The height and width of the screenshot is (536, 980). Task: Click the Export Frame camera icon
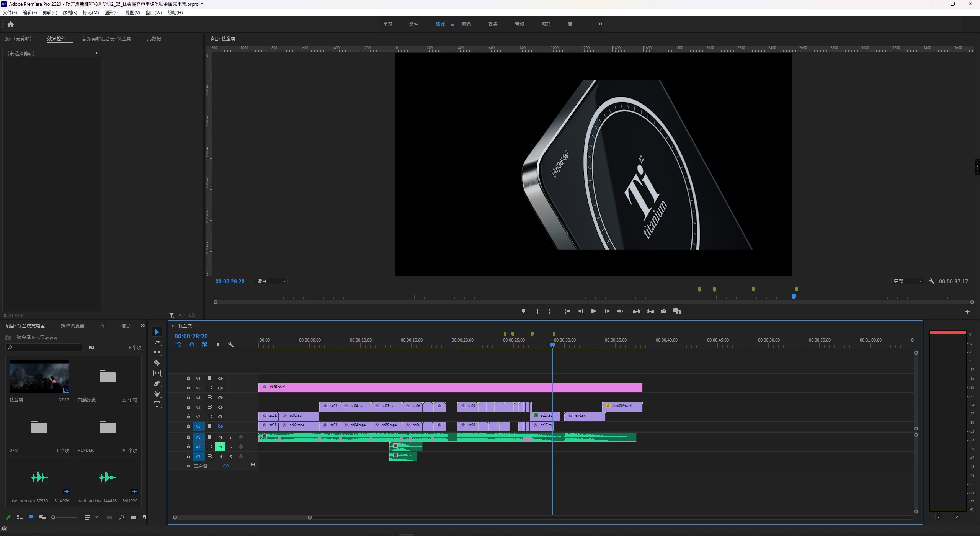664,311
